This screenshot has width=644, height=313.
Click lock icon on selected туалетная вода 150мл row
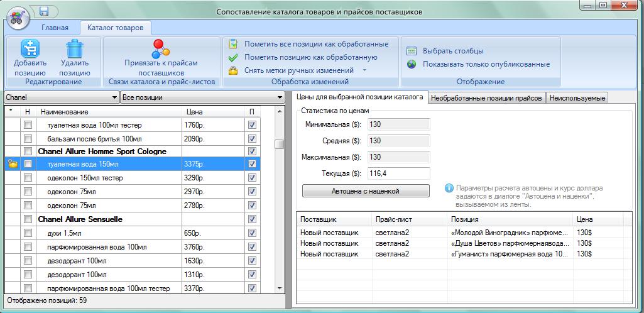pyautogui.click(x=13, y=164)
